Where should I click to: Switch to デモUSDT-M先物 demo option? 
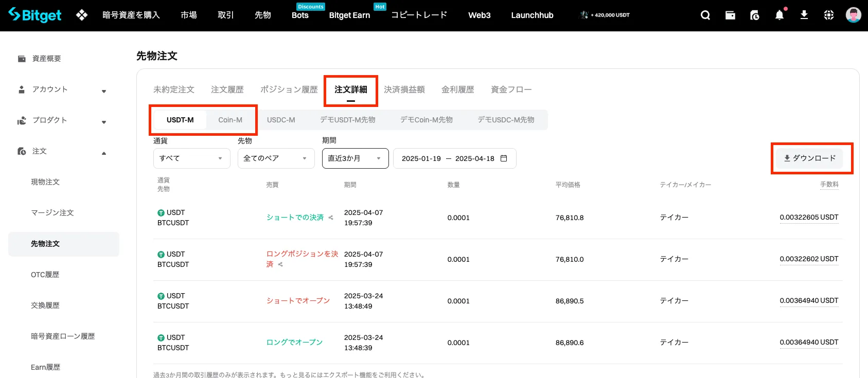(x=348, y=120)
